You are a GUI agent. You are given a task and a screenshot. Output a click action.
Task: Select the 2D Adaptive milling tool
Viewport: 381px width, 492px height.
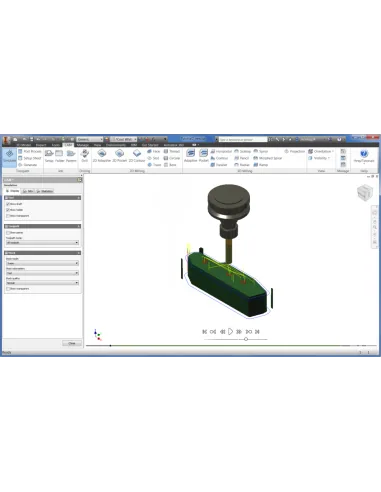click(102, 156)
